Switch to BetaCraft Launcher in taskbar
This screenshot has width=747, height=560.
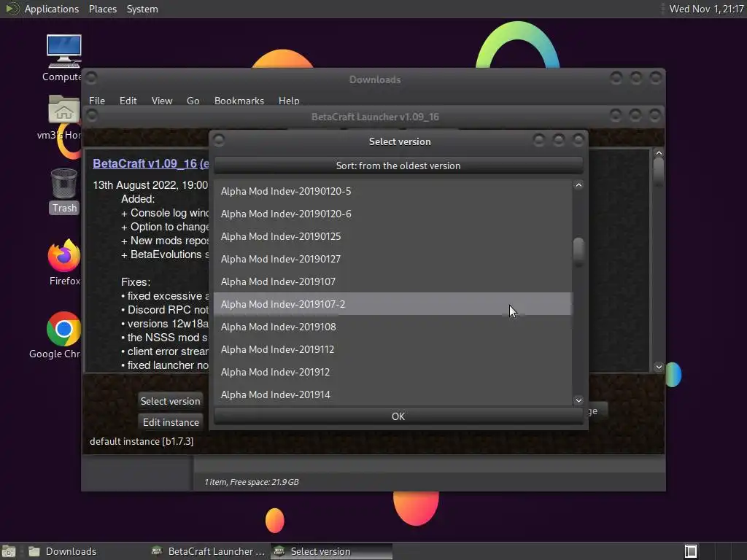click(x=209, y=551)
